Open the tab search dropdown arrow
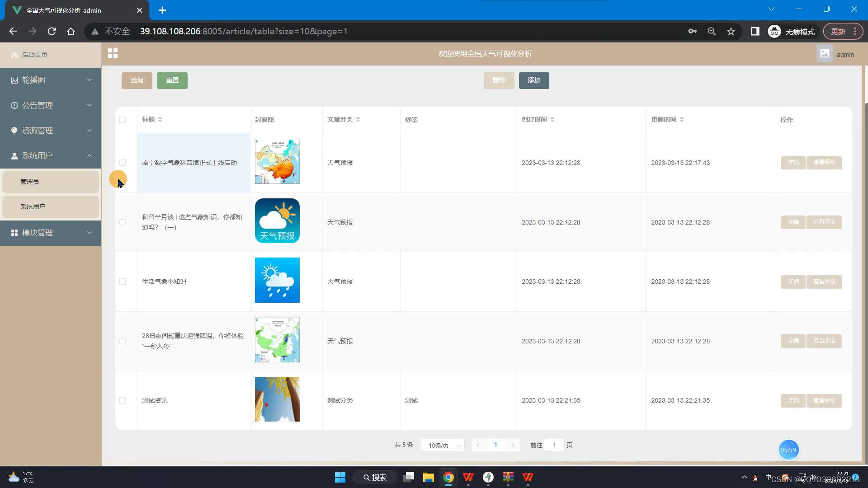868x488 pixels. 771,9
